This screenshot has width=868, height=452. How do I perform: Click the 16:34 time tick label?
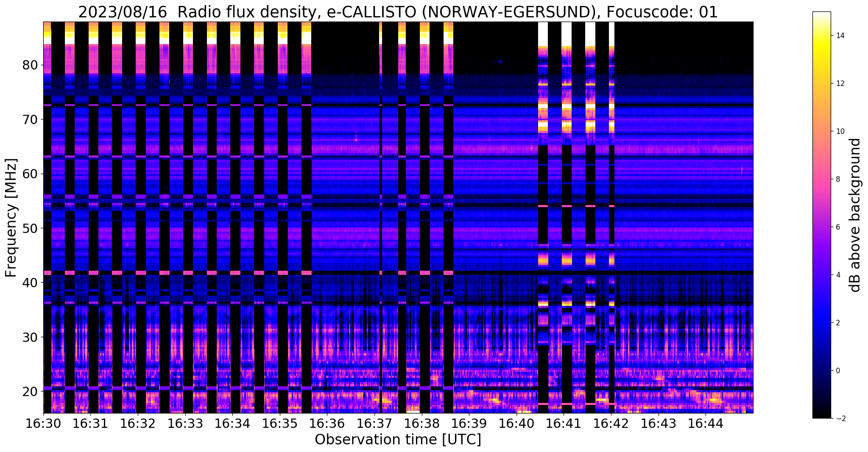pyautogui.click(x=232, y=423)
